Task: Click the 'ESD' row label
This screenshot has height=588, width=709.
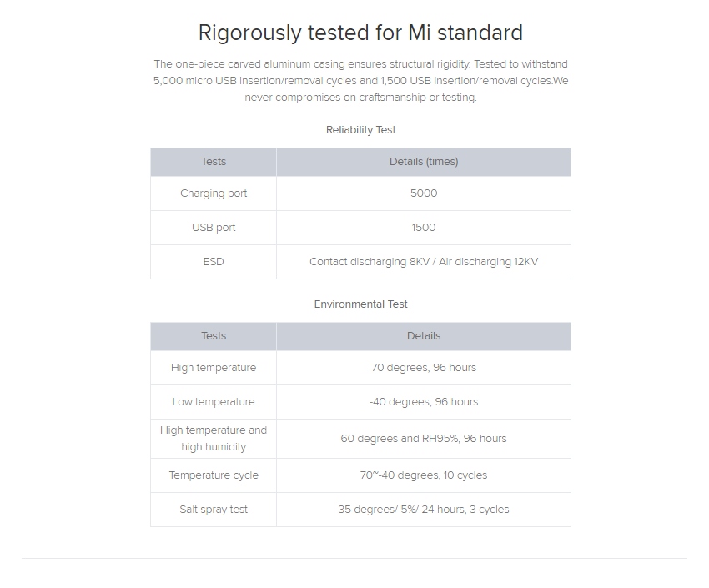Action: point(214,262)
